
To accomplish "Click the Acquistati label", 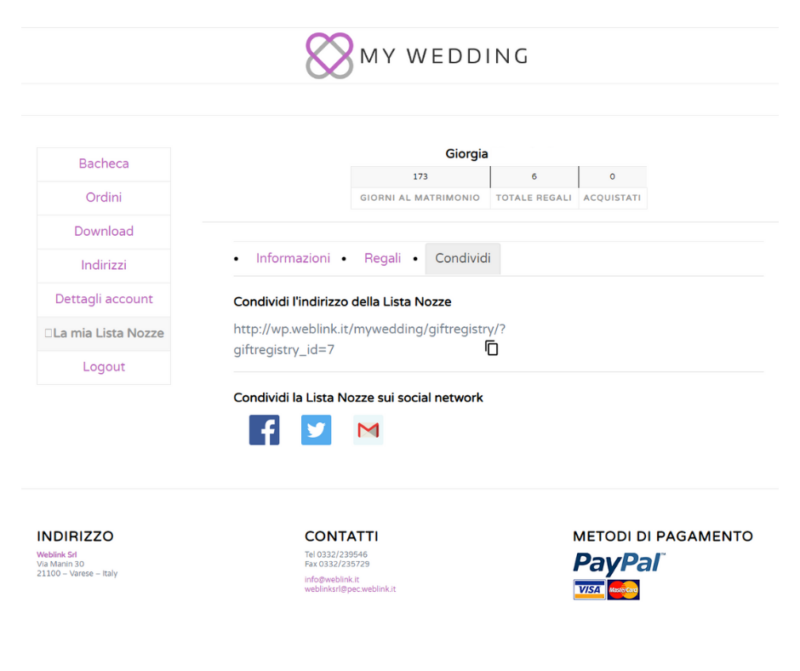I will click(612, 197).
